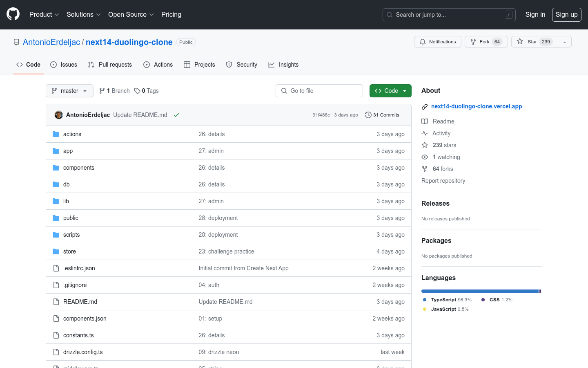Click the fork icon in Fork button
Image resolution: width=588 pixels, height=368 pixels.
[473, 42]
